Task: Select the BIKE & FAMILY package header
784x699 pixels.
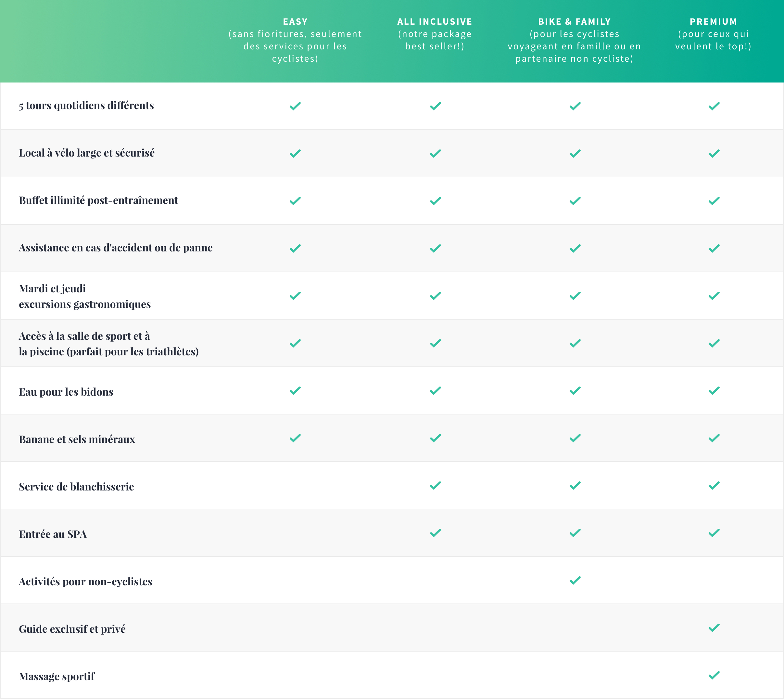Action: (x=575, y=40)
